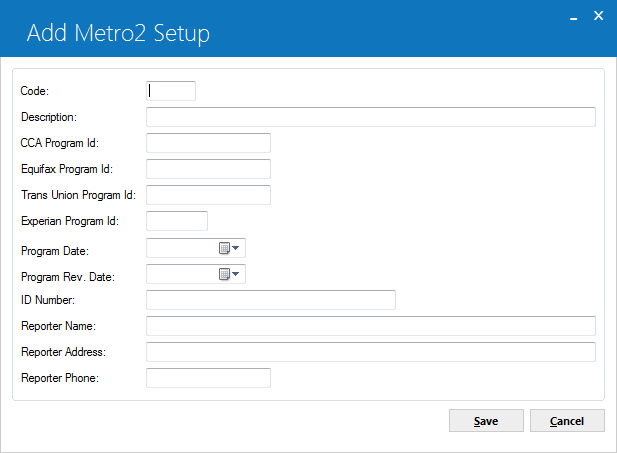The width and height of the screenshot is (617, 453).
Task: Focus the Description text box
Action: [371, 117]
